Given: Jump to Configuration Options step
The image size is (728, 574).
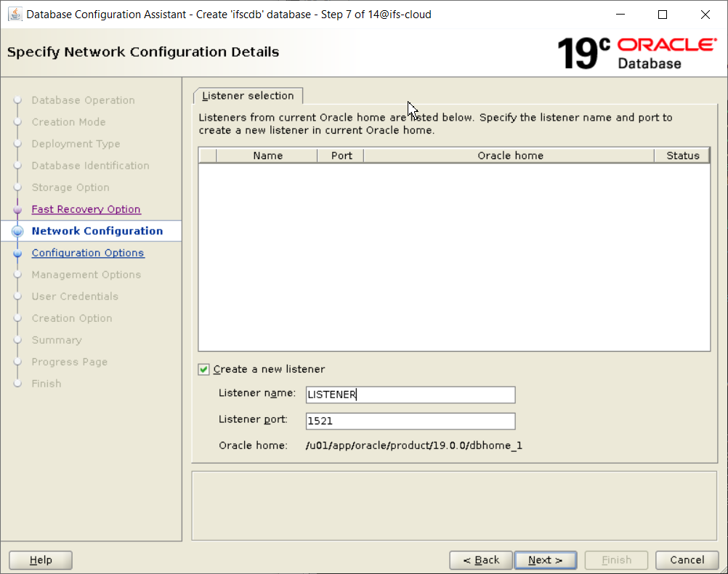Looking at the screenshot, I should coord(88,253).
